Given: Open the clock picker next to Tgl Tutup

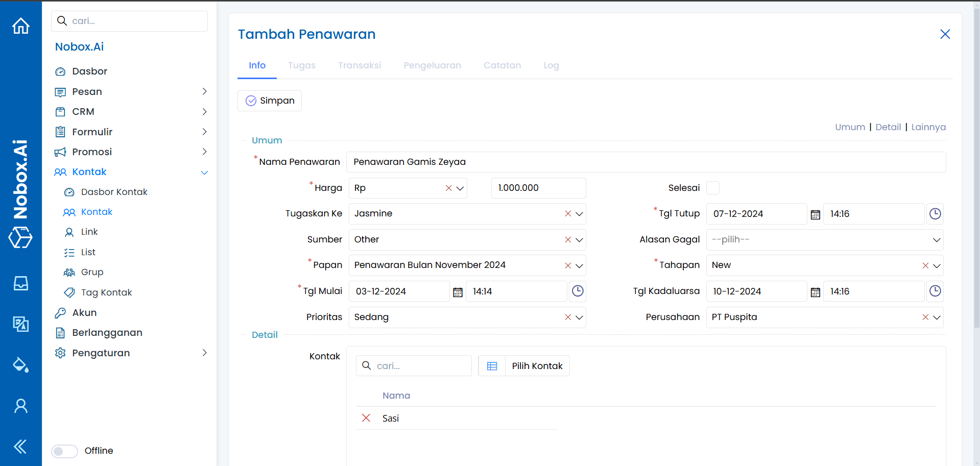Looking at the screenshot, I should [x=935, y=214].
